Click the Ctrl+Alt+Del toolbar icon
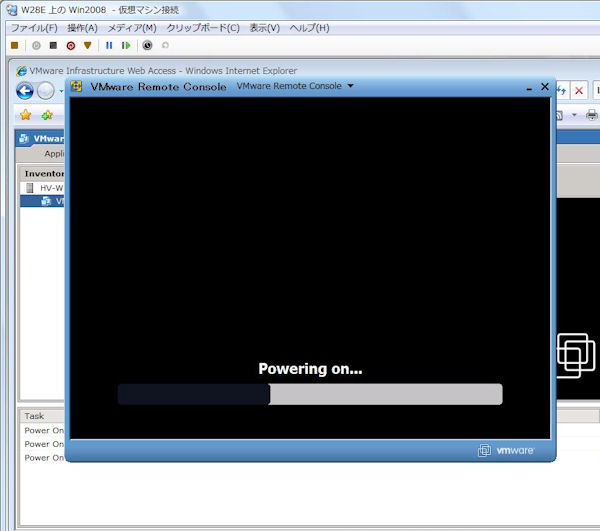The width and height of the screenshot is (600, 531). click(x=15, y=46)
